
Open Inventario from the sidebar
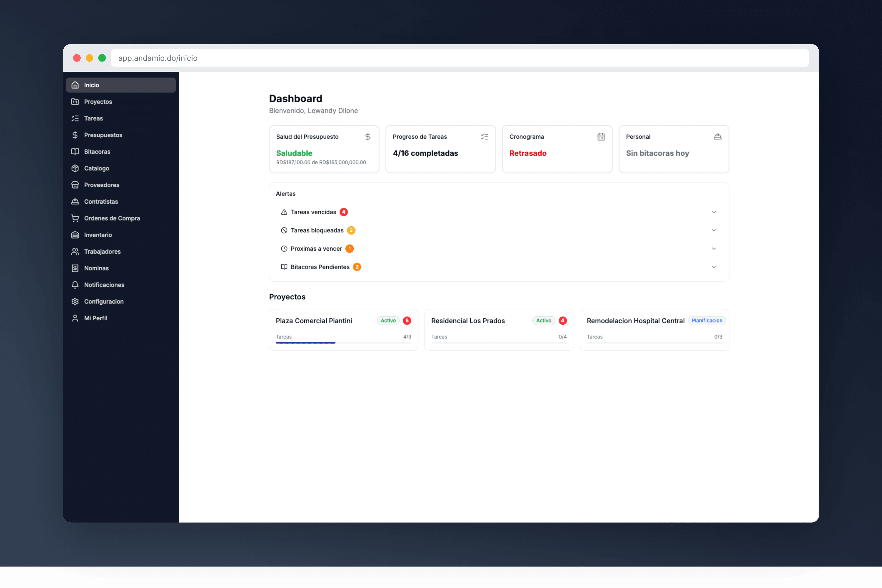(121, 235)
